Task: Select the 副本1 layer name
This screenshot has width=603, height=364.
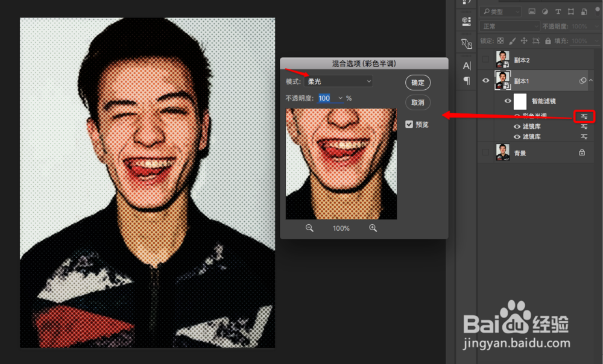Action: pyautogui.click(x=522, y=81)
